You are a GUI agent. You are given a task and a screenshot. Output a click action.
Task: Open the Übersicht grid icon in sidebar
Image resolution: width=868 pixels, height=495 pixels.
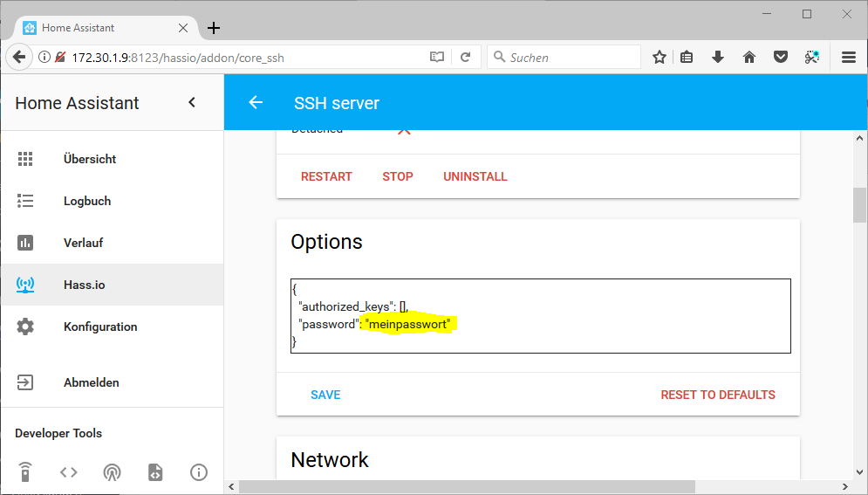25,159
